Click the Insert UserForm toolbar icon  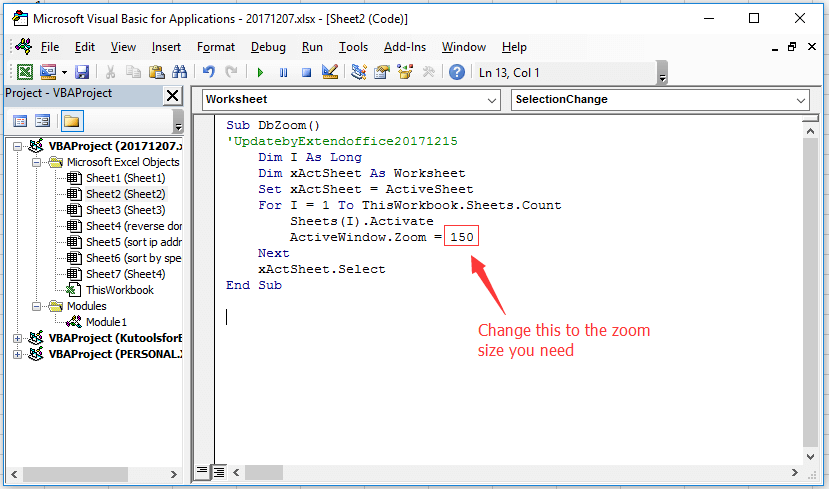click(48, 72)
